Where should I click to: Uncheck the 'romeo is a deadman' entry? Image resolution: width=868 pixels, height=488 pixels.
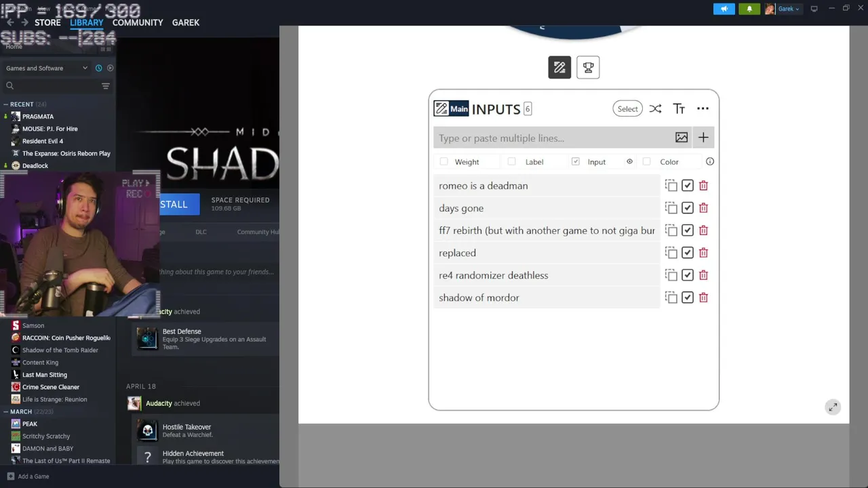687,185
